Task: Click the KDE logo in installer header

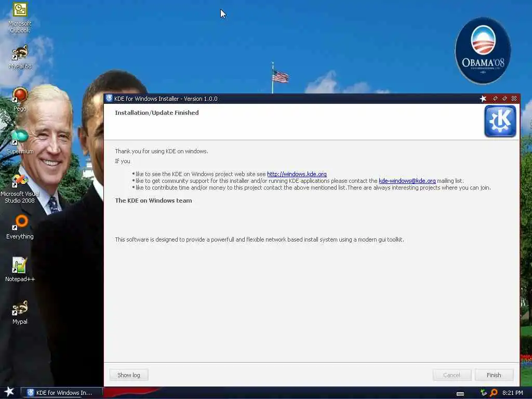Action: pos(500,121)
